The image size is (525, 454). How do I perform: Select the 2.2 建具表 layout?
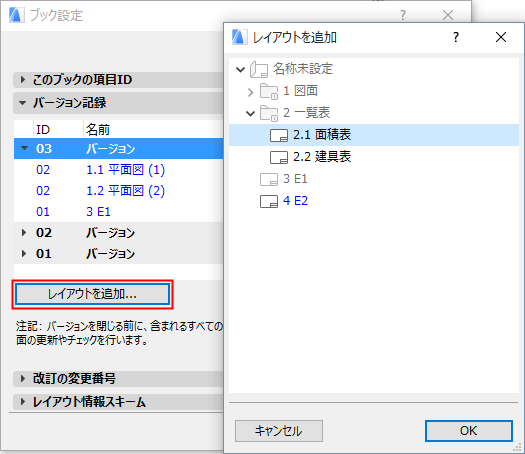coord(374,157)
